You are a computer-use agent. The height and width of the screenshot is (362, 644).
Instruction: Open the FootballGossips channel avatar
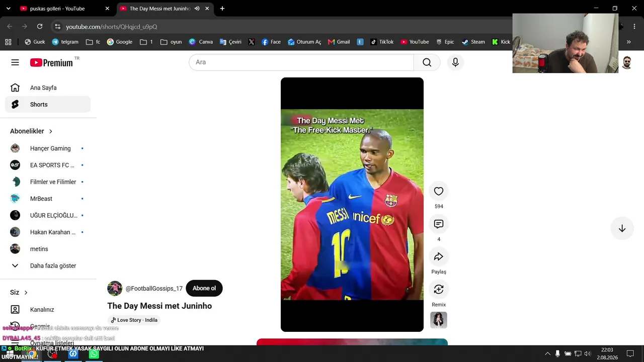[115, 289]
